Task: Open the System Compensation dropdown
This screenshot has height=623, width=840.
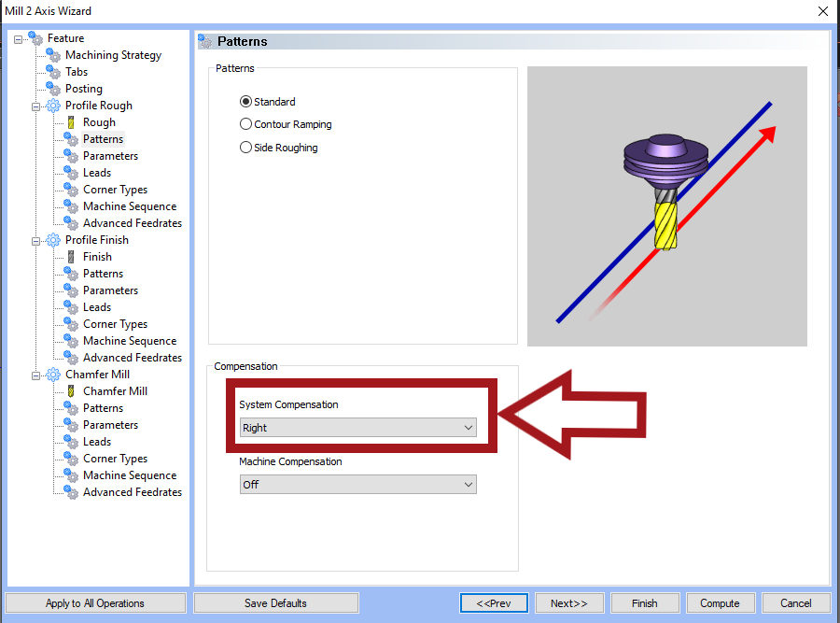Action: [357, 427]
